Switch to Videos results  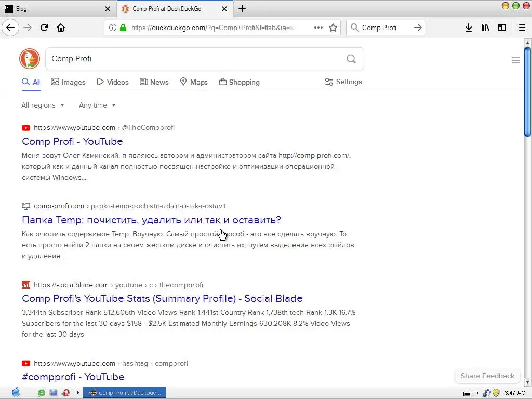(x=113, y=82)
